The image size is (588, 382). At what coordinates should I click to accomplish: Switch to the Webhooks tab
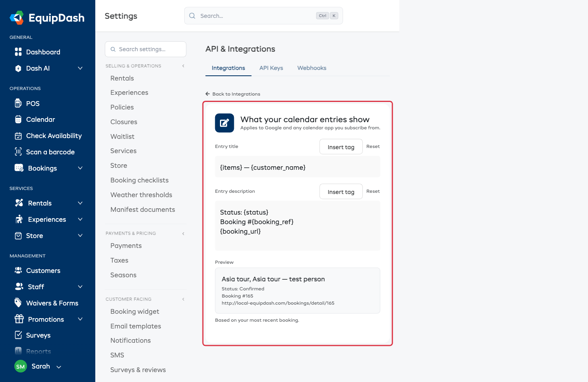pos(312,68)
